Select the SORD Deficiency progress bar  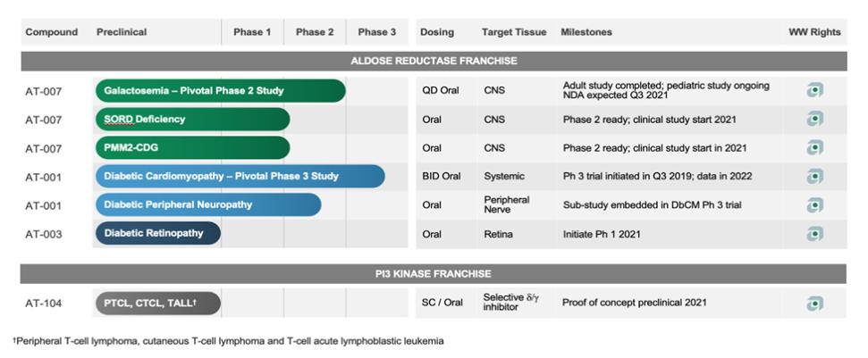[x=192, y=119]
